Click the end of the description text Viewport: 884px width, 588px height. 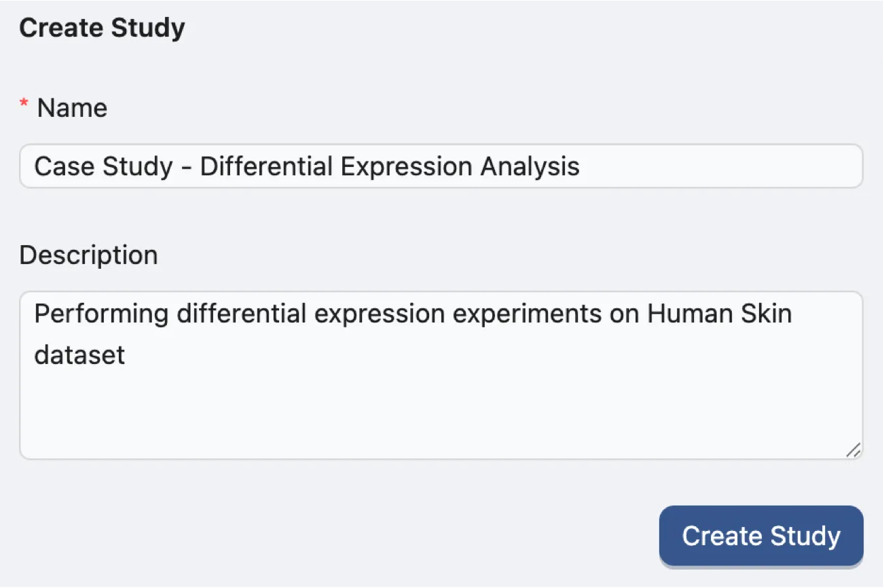point(129,354)
